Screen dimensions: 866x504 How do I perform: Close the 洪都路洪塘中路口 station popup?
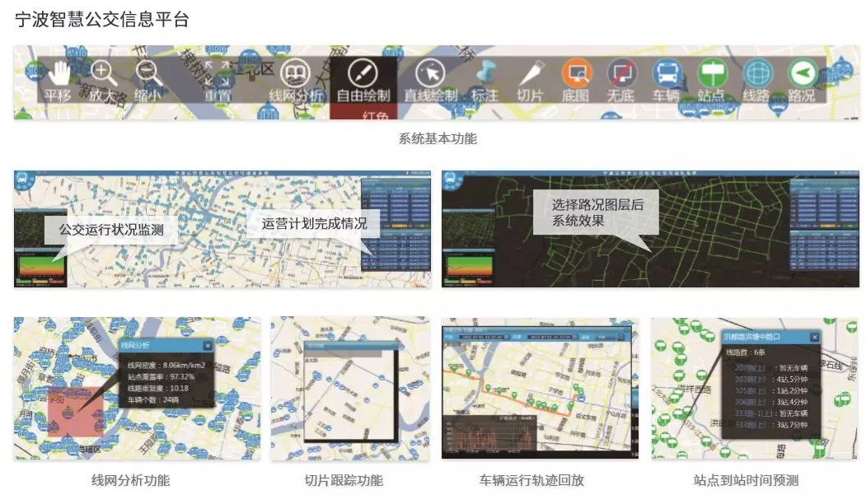coord(814,337)
